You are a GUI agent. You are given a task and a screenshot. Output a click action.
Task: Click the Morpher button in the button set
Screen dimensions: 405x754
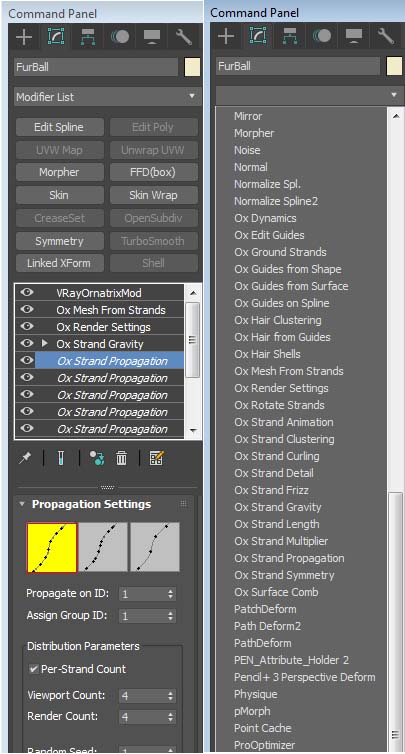pyautogui.click(x=59, y=172)
